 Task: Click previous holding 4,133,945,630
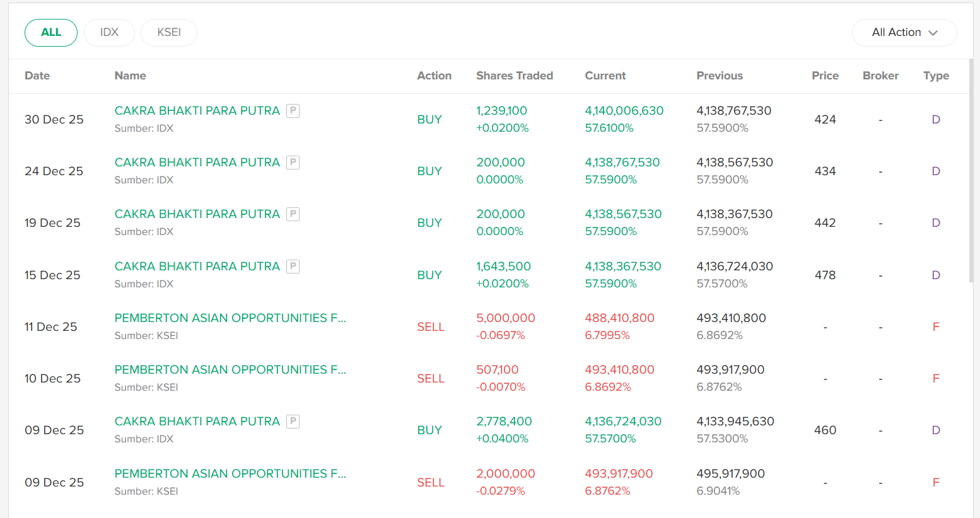pyautogui.click(x=735, y=422)
